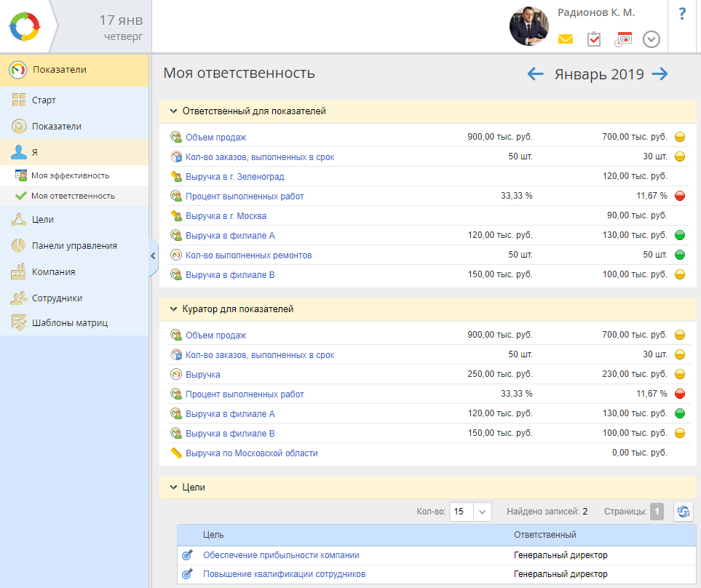This screenshot has height=588, width=701.
Task: Collapse the Ответственный для показателей section
Action: [173, 111]
